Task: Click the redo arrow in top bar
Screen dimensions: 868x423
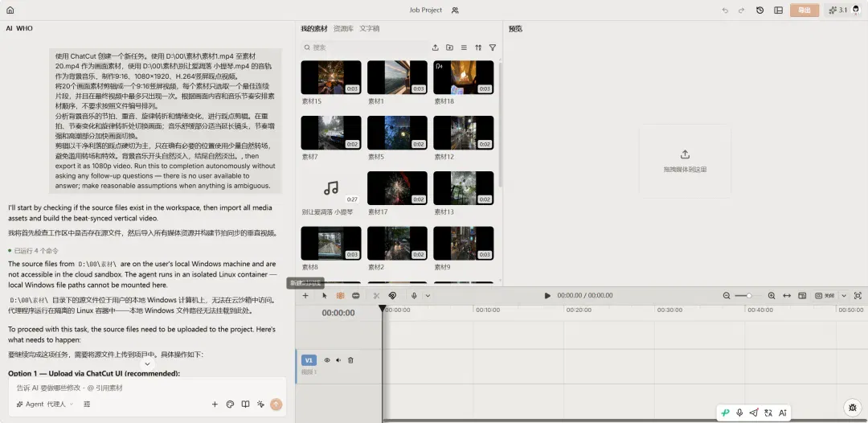Action: click(x=741, y=10)
